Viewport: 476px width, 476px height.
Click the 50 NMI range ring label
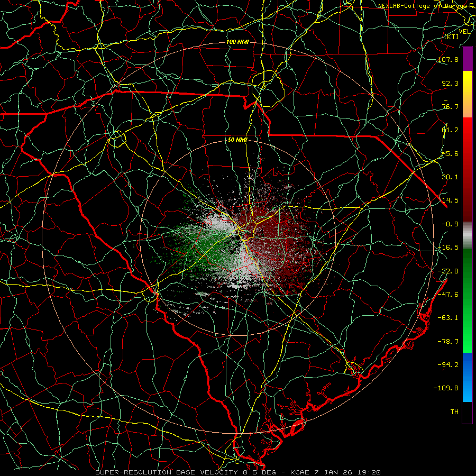tap(237, 140)
